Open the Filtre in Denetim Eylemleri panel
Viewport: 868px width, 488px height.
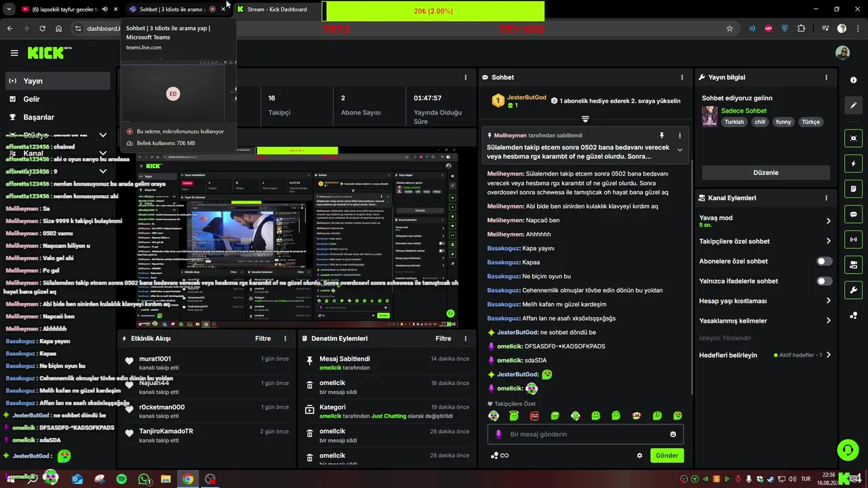(443, 338)
